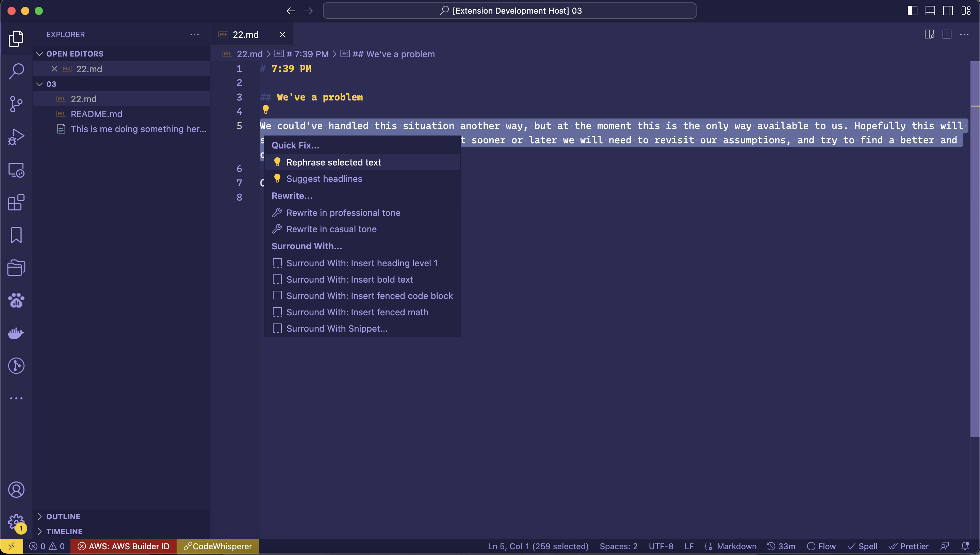Change indentation Spaces: 2
Image resolution: width=980 pixels, height=555 pixels.
coord(618,546)
